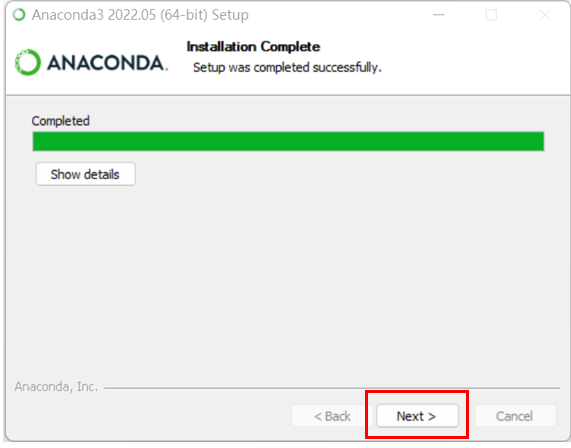The width and height of the screenshot is (571, 448).
Task: Click the Completed status label
Action: coord(60,121)
